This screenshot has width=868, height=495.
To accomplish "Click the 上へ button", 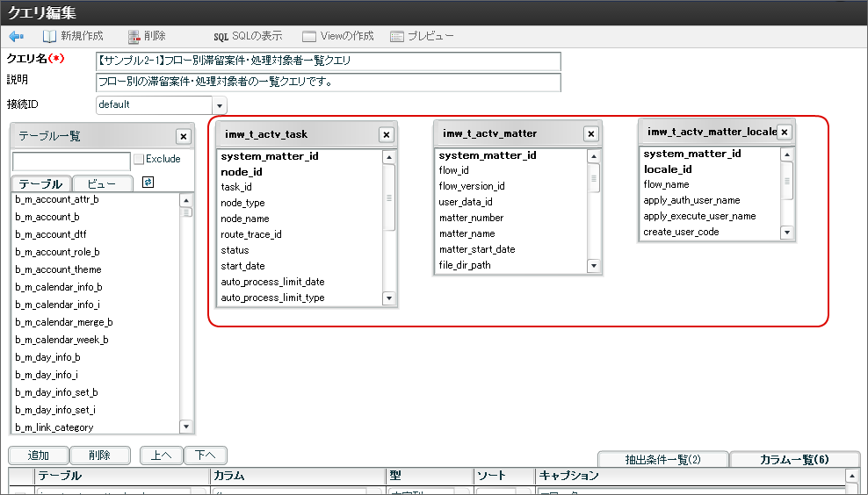I will [x=161, y=456].
